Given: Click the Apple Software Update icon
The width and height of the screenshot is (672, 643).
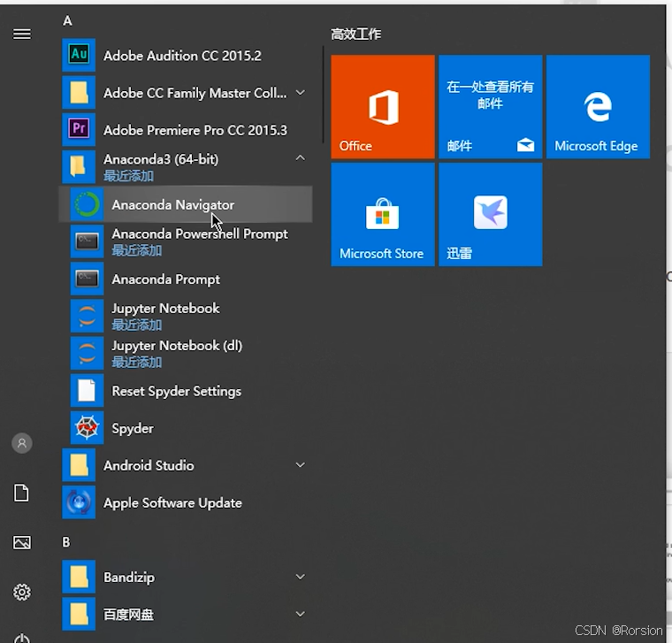Looking at the screenshot, I should coord(79,502).
